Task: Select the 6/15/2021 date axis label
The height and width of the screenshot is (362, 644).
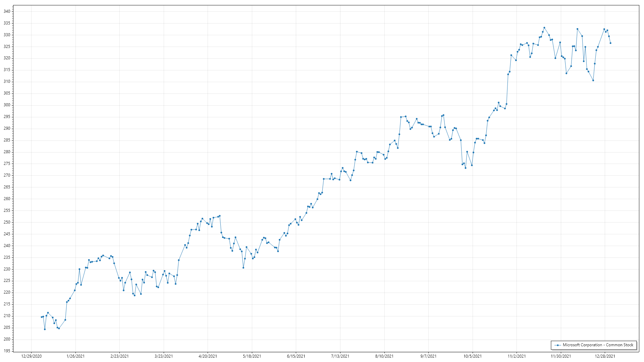Action: pos(296,356)
